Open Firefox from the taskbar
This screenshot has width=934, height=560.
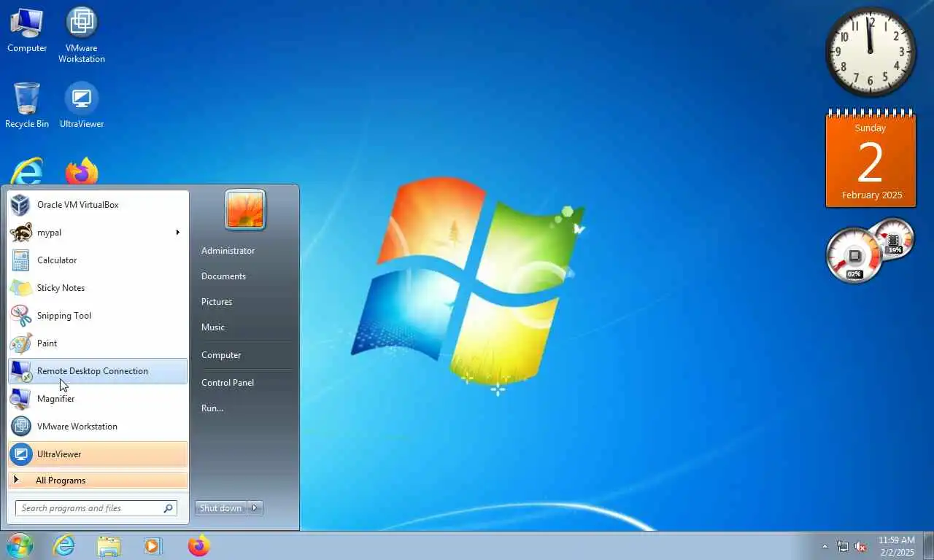(198, 545)
